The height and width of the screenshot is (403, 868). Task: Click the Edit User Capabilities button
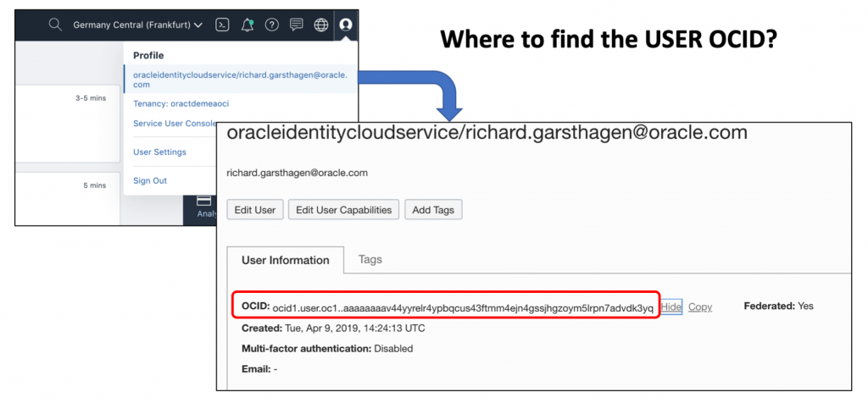pos(344,210)
